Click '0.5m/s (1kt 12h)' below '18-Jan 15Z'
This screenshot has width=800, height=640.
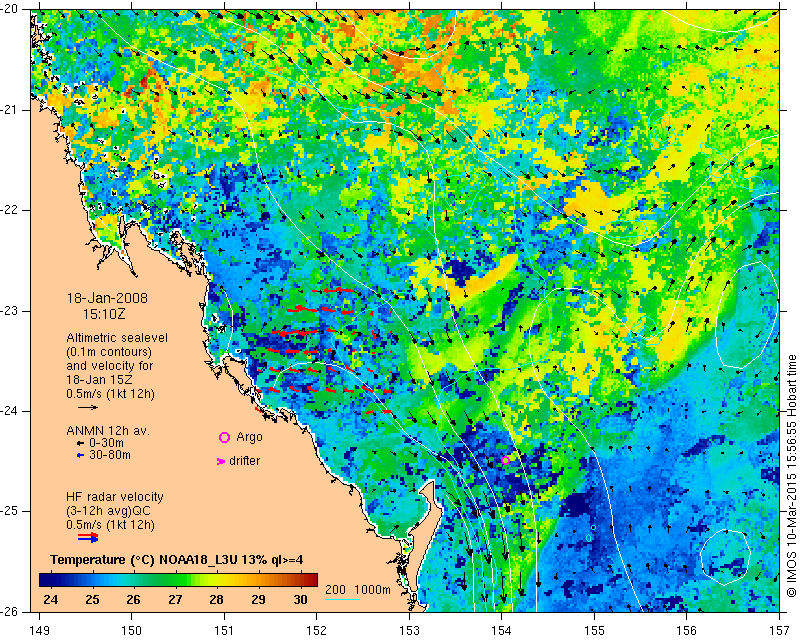coord(110,394)
